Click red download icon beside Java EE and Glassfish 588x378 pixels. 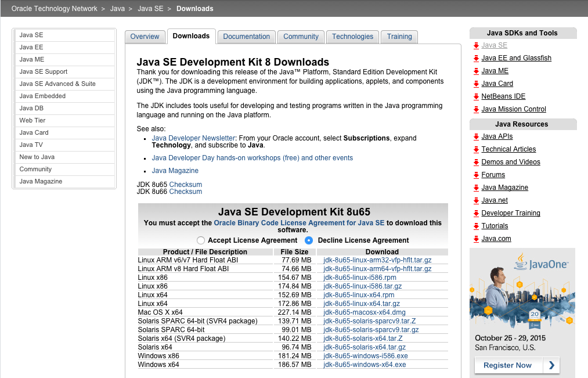(476, 59)
